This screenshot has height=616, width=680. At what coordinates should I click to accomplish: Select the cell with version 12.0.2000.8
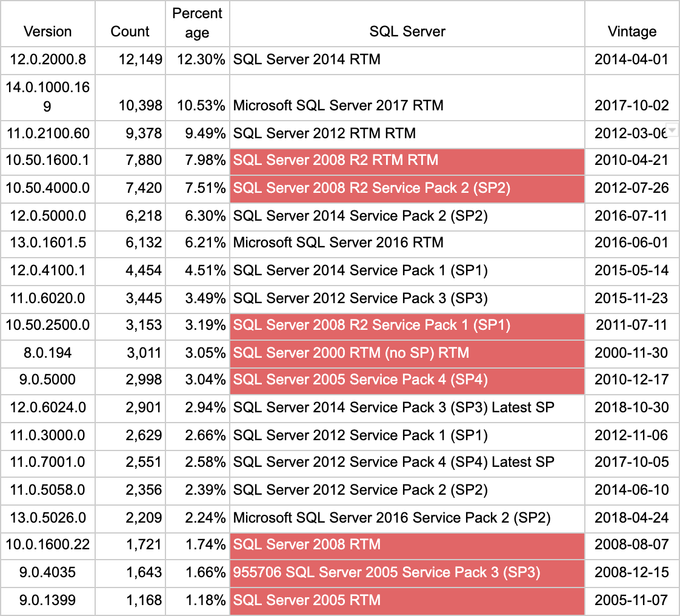point(47,59)
